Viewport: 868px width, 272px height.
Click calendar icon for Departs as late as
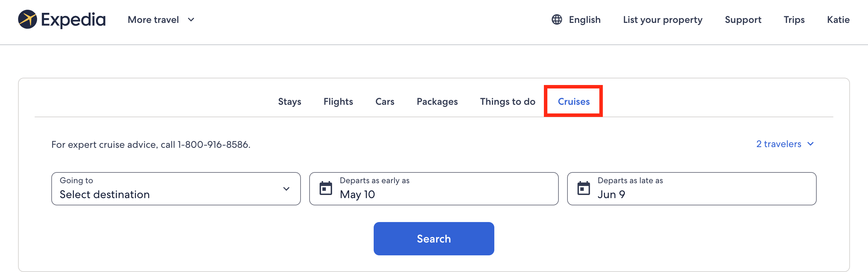pyautogui.click(x=583, y=188)
